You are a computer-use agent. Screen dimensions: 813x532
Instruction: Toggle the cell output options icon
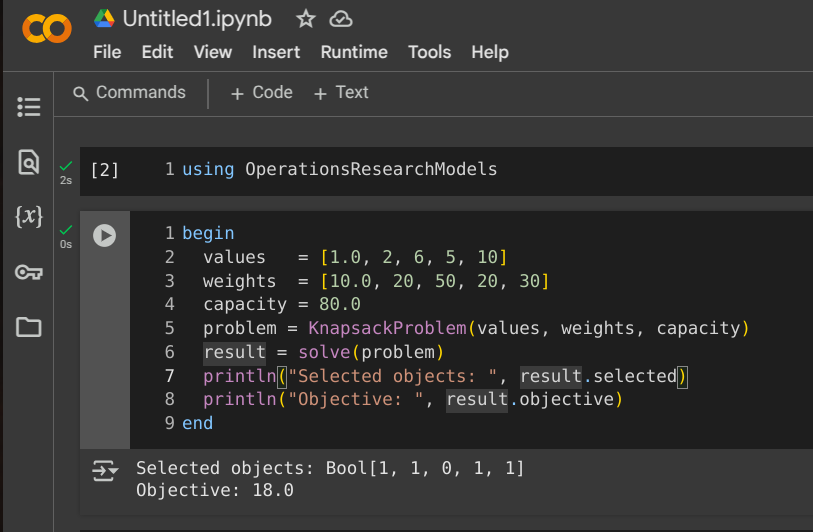(104, 470)
